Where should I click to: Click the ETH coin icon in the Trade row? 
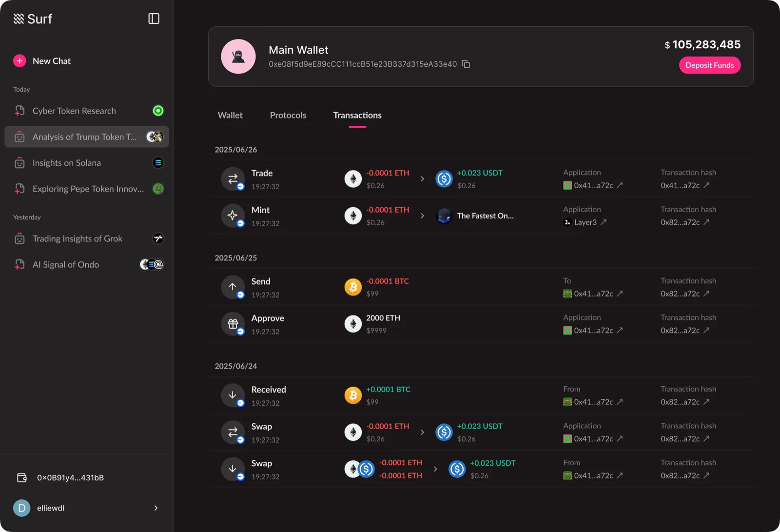click(353, 178)
